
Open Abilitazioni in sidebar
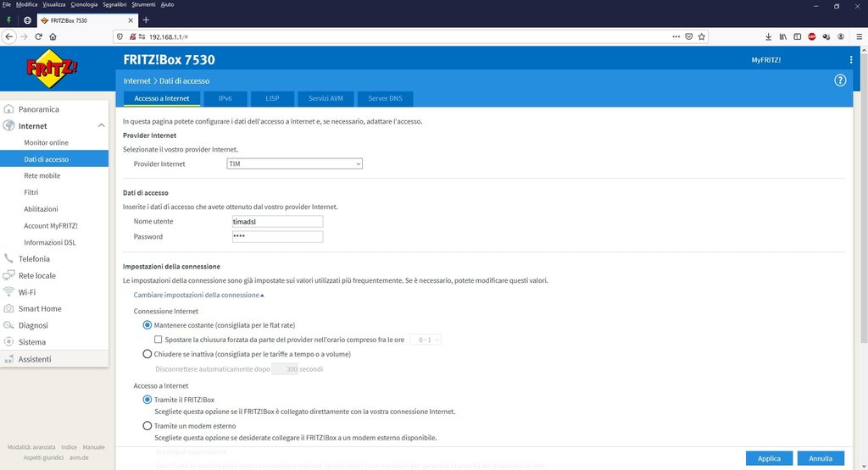(41, 209)
